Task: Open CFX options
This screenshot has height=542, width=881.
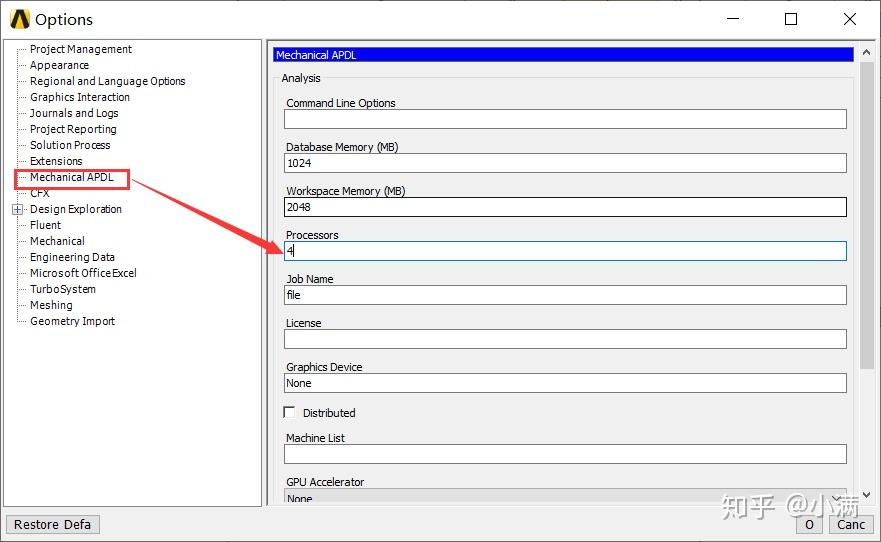Action: (x=39, y=193)
